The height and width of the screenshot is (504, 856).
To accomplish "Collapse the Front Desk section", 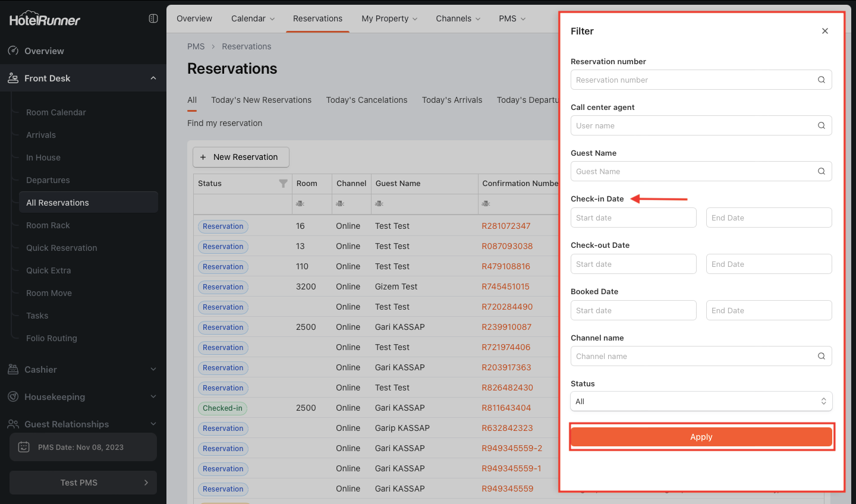I will pyautogui.click(x=153, y=78).
